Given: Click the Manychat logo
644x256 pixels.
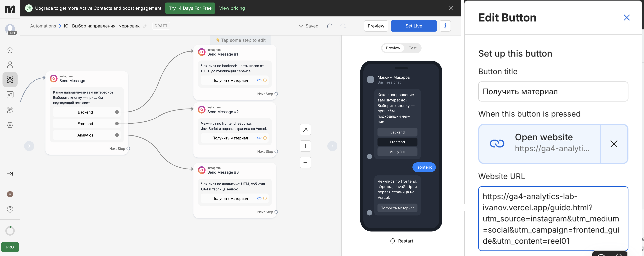Looking at the screenshot, I should tap(10, 9).
